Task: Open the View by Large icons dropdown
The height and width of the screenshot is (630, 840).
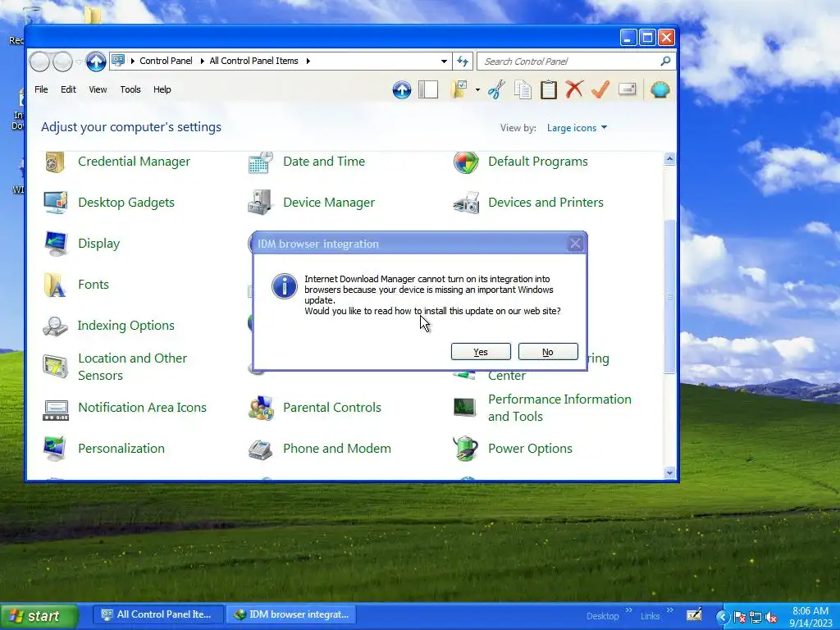Action: (577, 127)
